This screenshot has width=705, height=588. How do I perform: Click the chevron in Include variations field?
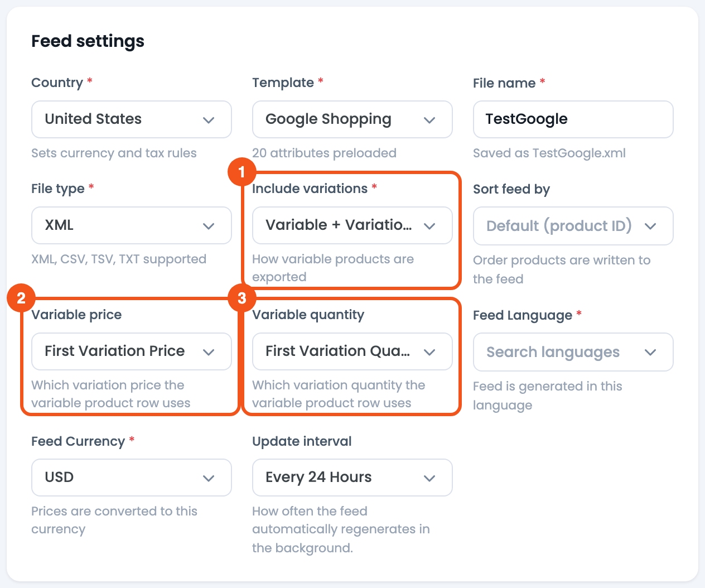tap(429, 226)
